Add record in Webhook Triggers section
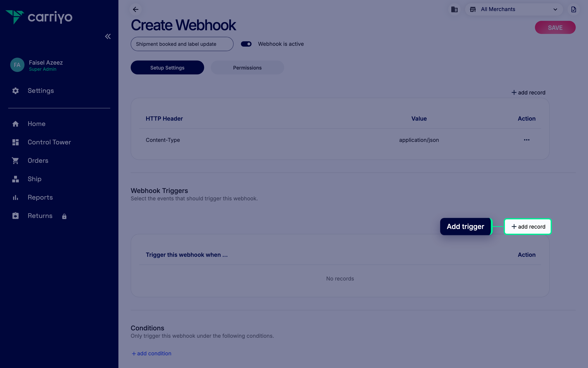This screenshot has height=368, width=588. [528, 227]
